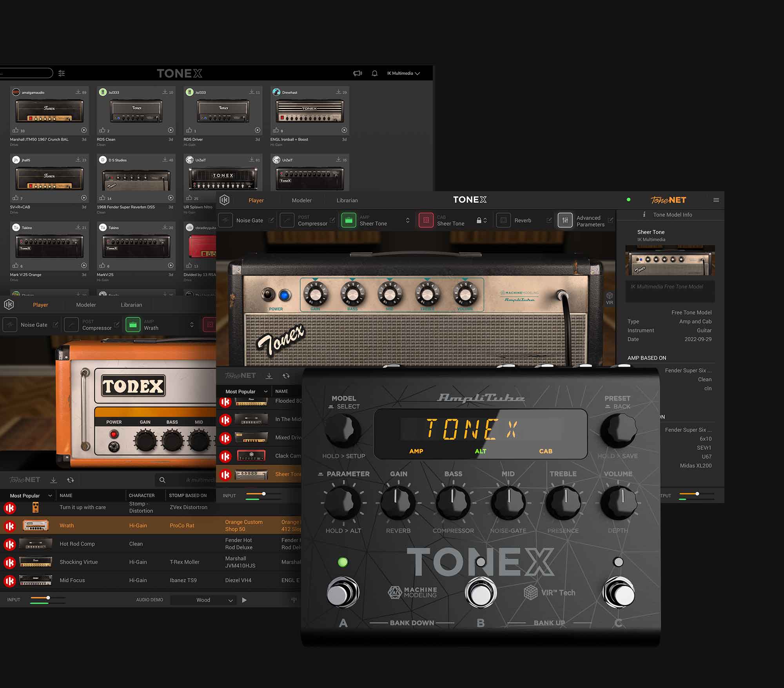Click the blue indicator button next to POWER
Image resolution: width=784 pixels, height=688 pixels.
click(x=285, y=295)
